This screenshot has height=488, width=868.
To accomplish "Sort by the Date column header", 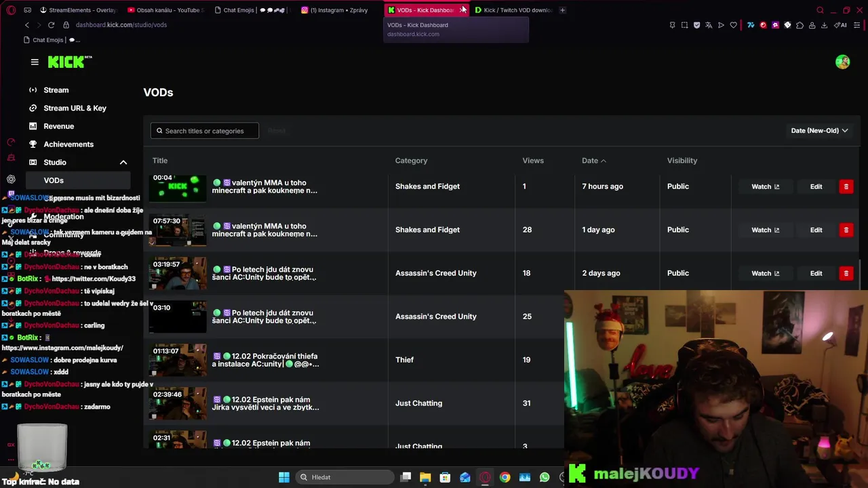I will pos(593,161).
